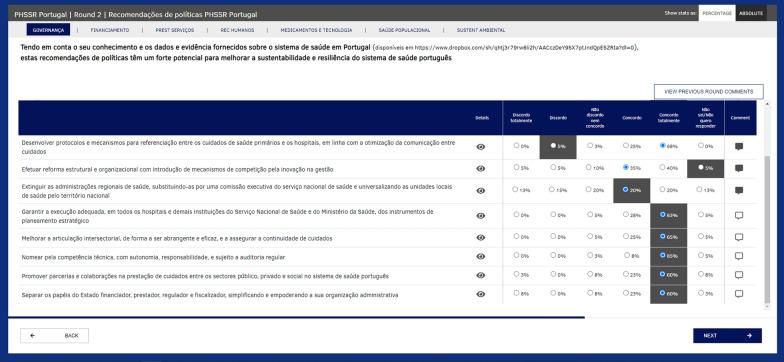Open comment bubble for 'Promover parcerias' row

click(739, 275)
